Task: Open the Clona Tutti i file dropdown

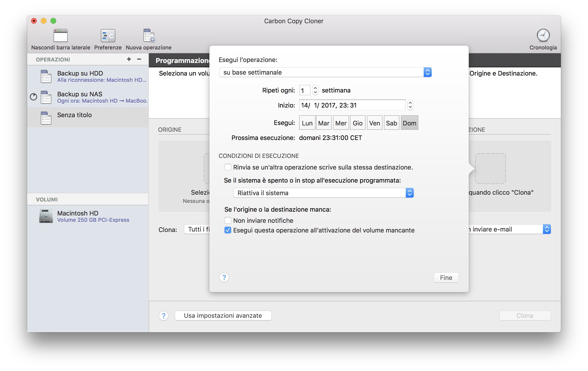Action: pos(197,229)
